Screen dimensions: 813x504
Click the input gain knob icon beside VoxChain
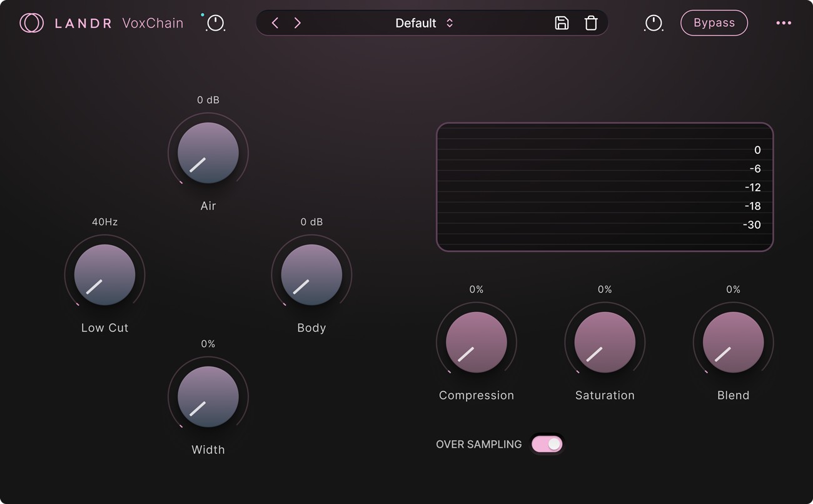coord(215,23)
